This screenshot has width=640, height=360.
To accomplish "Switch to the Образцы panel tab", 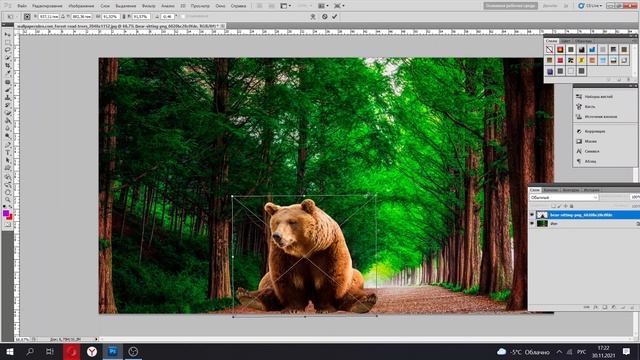I will pos(583,41).
